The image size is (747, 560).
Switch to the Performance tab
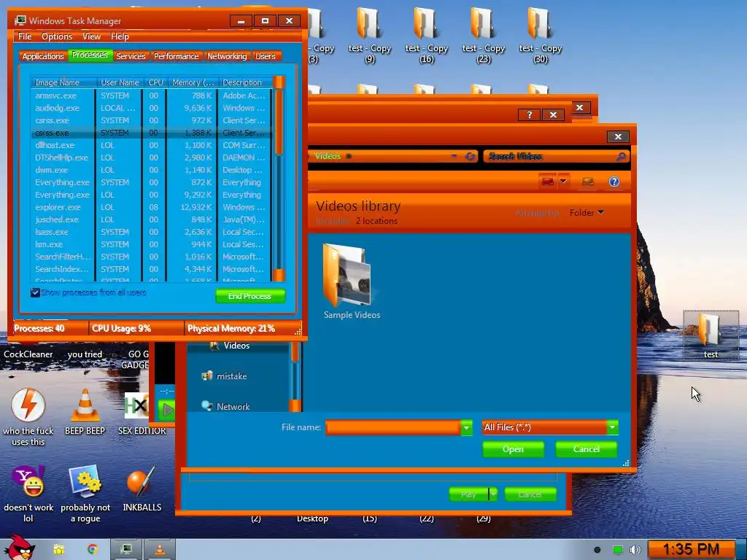[176, 56]
